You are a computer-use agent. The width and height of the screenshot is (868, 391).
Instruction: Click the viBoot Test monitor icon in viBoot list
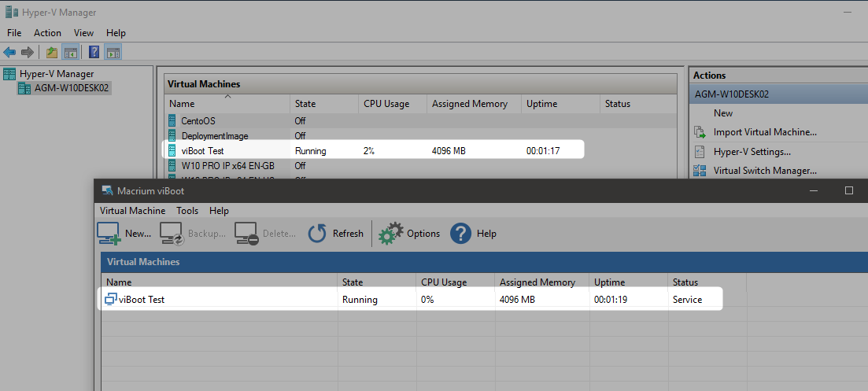(x=111, y=300)
